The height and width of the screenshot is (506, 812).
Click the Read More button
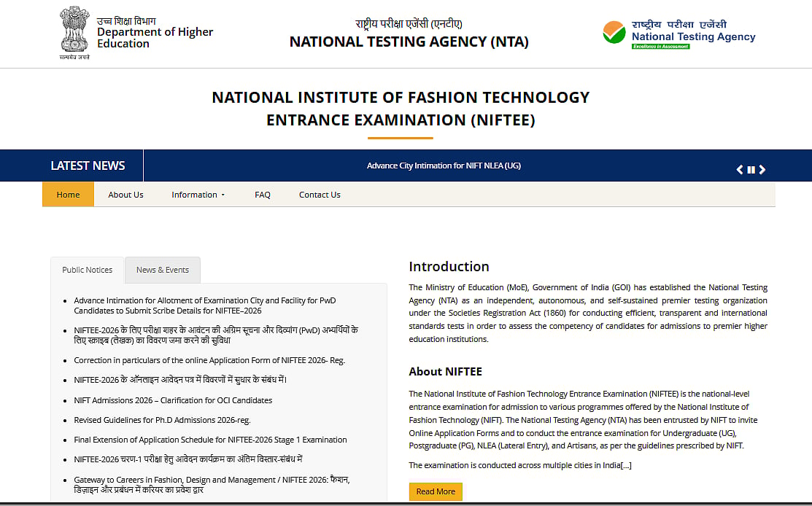click(436, 491)
